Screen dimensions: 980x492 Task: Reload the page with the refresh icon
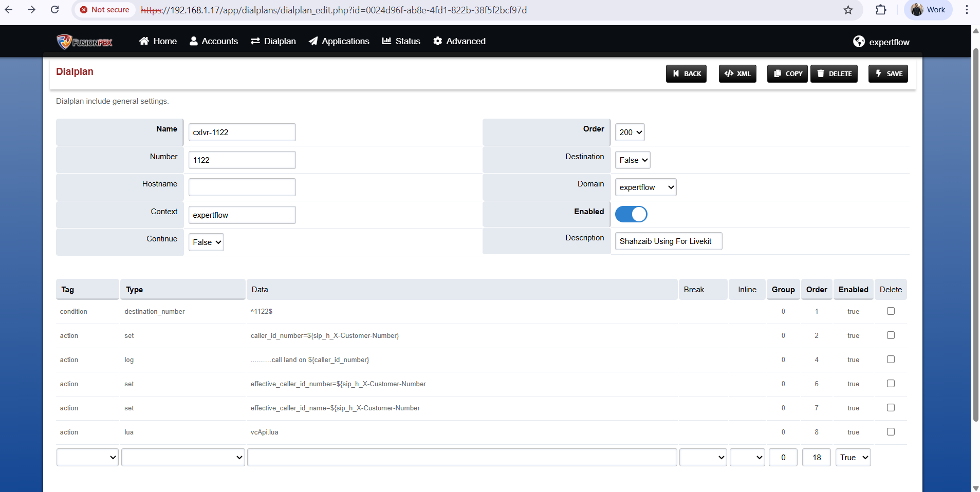pos(54,10)
